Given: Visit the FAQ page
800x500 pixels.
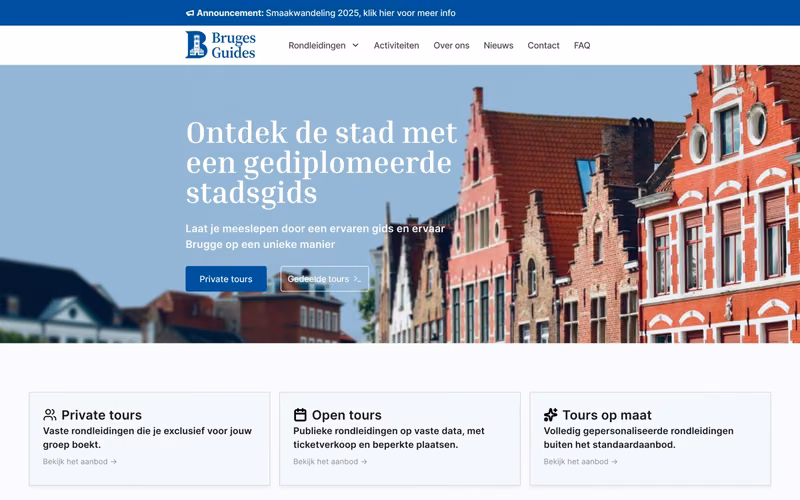Looking at the screenshot, I should tap(582, 45).
